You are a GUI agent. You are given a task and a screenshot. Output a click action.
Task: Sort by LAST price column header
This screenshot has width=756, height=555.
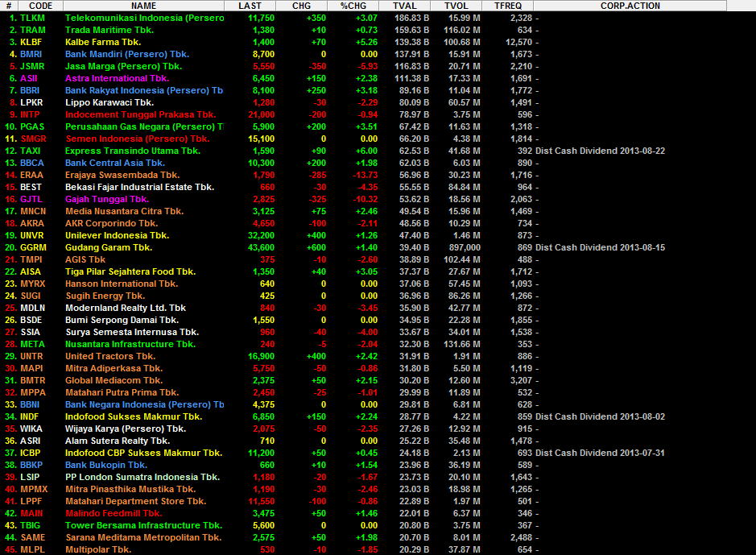pyautogui.click(x=250, y=6)
